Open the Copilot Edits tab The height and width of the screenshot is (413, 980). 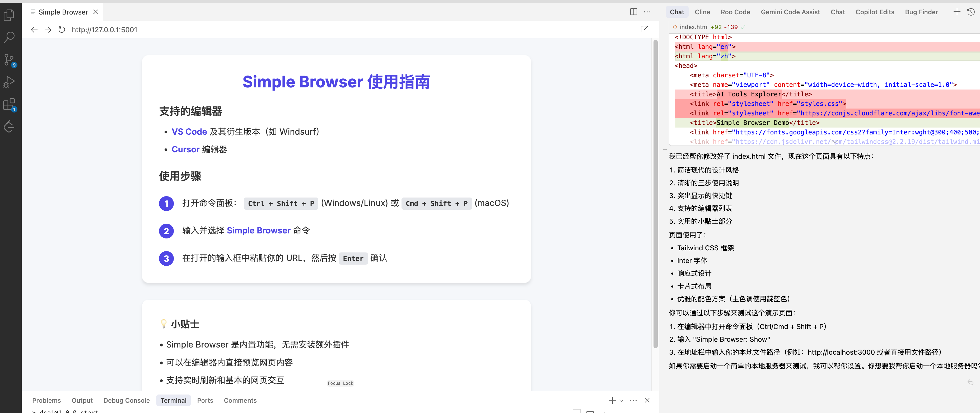[x=875, y=12]
